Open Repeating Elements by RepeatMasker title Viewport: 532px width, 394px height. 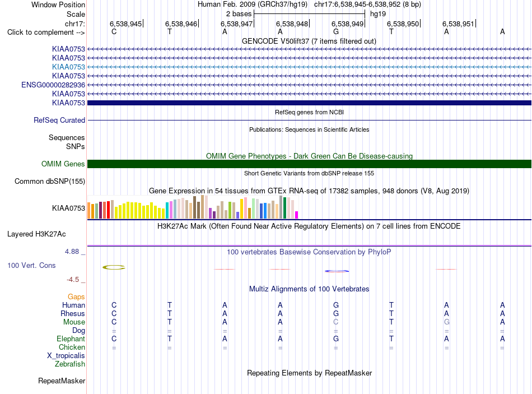(x=309, y=373)
